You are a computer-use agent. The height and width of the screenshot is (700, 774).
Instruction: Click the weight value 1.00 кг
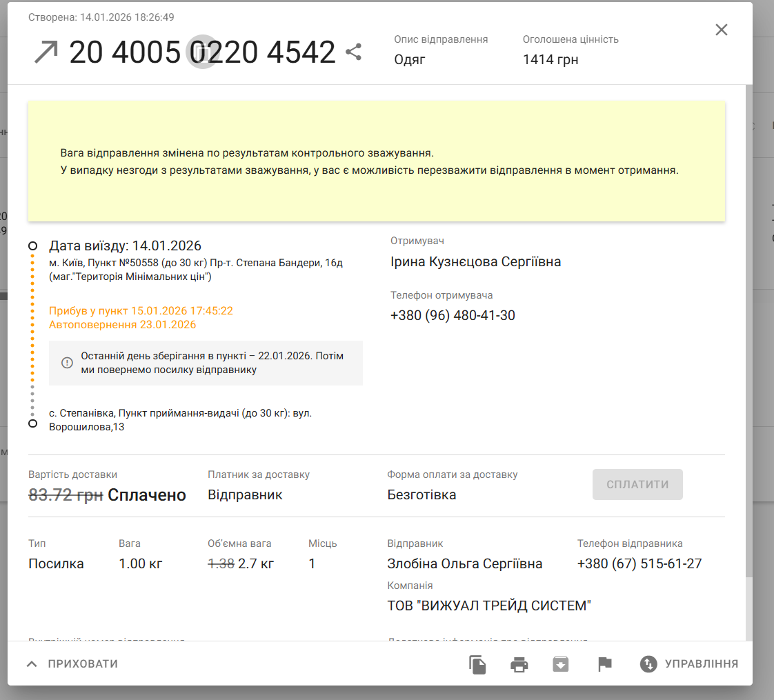point(141,563)
